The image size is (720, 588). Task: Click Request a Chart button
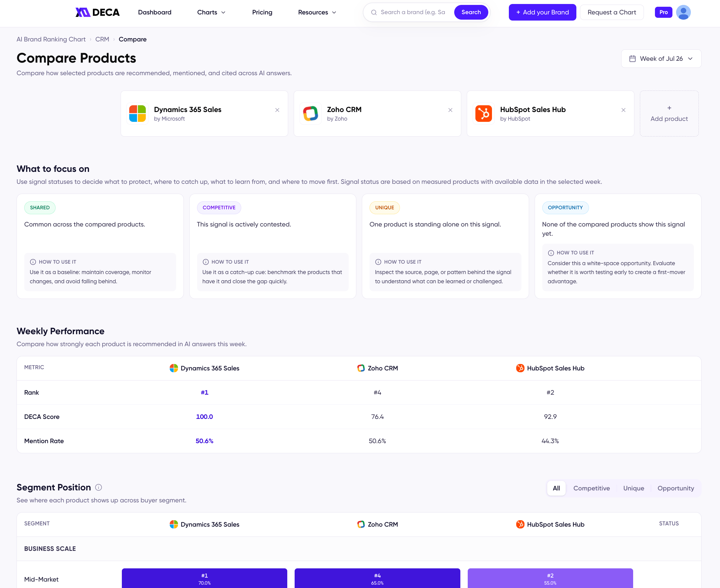click(x=612, y=13)
